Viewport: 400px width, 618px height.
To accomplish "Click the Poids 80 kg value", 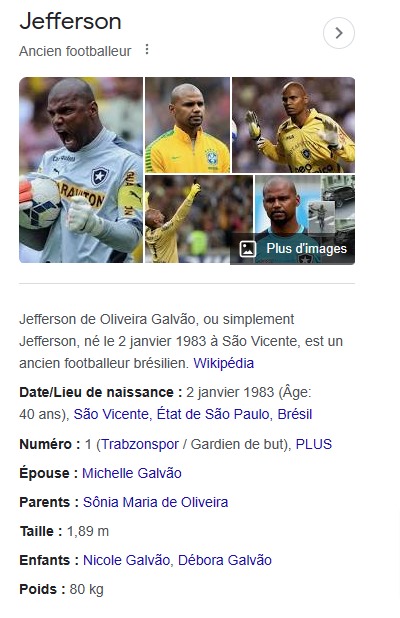I will (86, 589).
